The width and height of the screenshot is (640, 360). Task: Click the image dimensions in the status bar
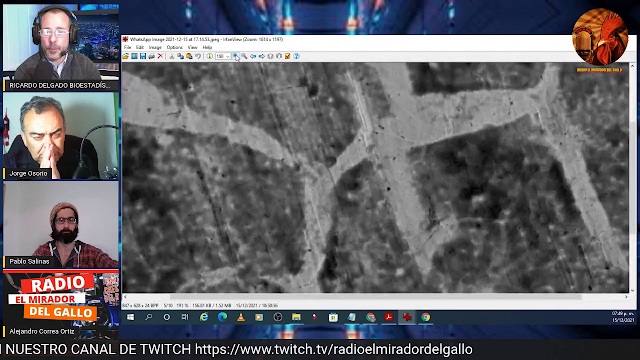[x=140, y=305]
